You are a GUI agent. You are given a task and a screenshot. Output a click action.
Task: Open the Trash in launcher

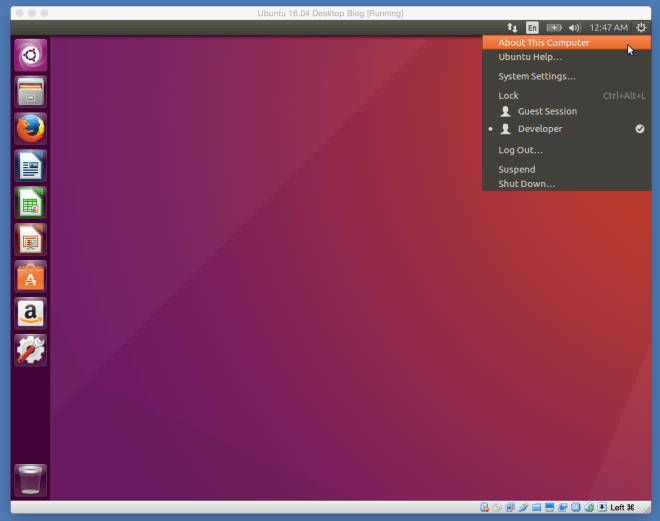[x=30, y=480]
